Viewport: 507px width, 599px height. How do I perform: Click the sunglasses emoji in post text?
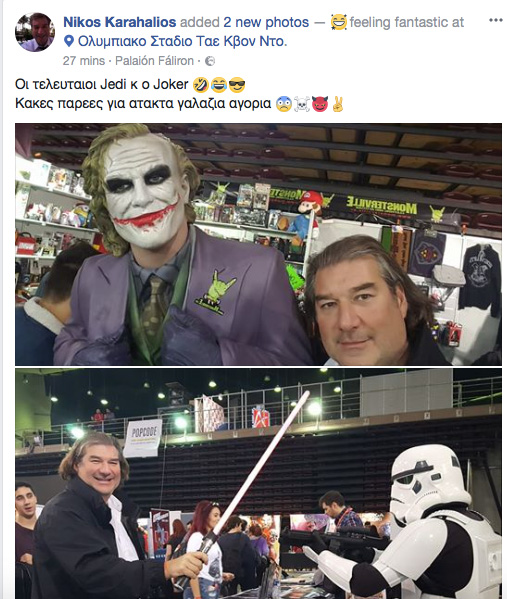pyautogui.click(x=237, y=84)
